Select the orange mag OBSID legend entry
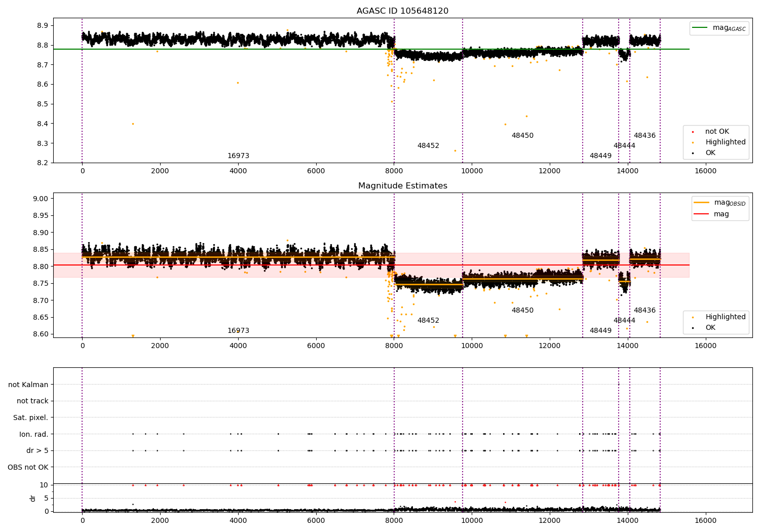Image resolution: width=760 pixels, height=532 pixels. coord(719,203)
